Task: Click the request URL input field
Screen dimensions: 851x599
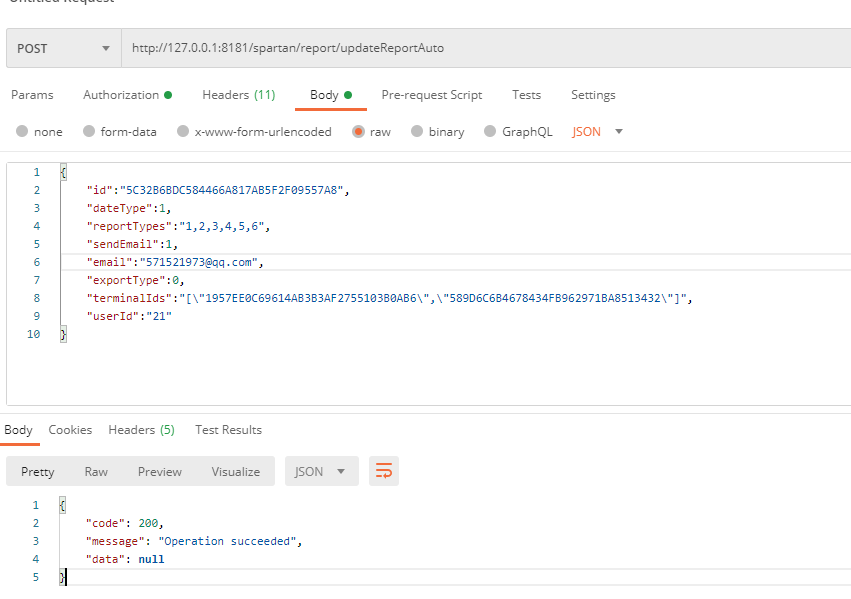Action: (480, 48)
